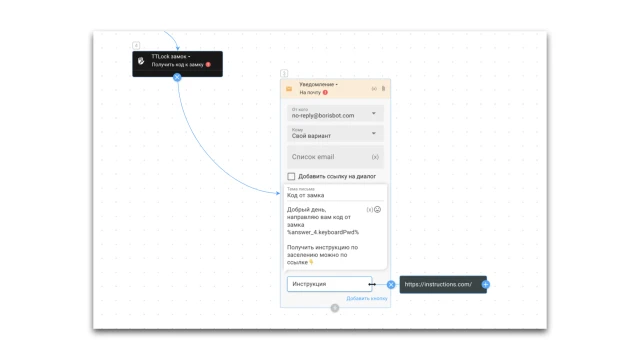This screenshot has height=360, width=640.
Task: Click the envelope icon in the notification header
Action: point(289,89)
